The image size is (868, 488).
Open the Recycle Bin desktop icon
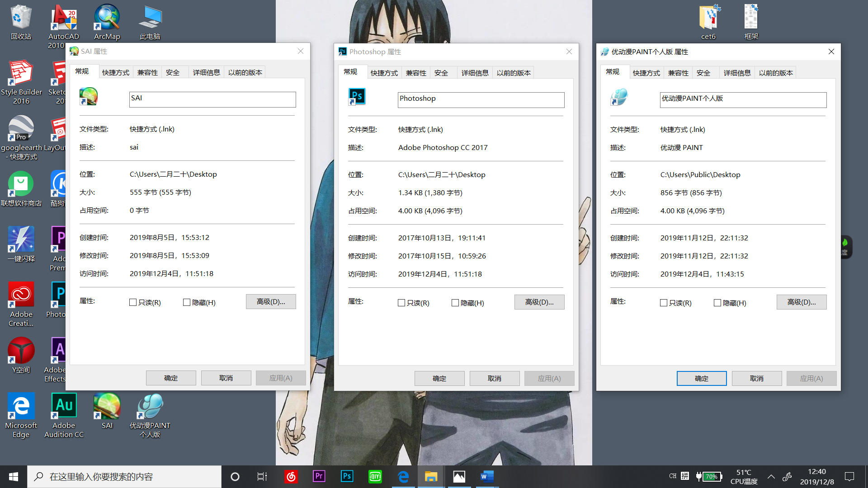point(21,22)
